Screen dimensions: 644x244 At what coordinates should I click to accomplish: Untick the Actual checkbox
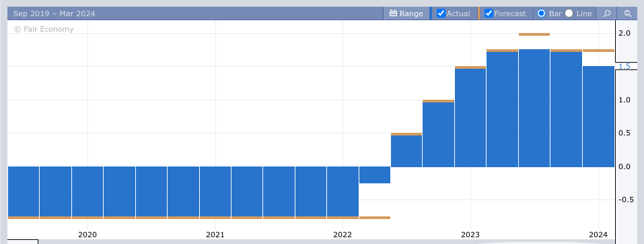pos(441,13)
